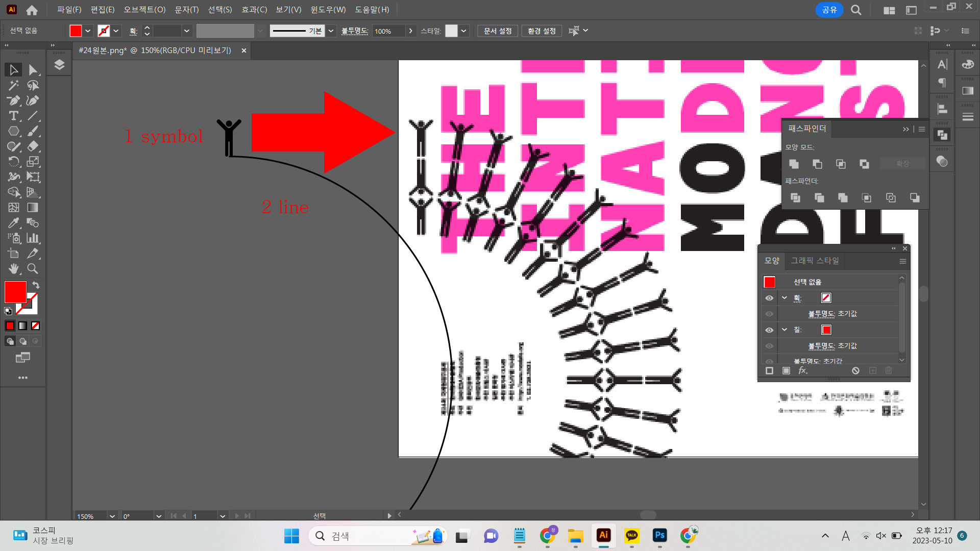Screen dimensions: 980x551
Task: Toggle the bottom opacity row's eye icon
Action: [x=769, y=361]
